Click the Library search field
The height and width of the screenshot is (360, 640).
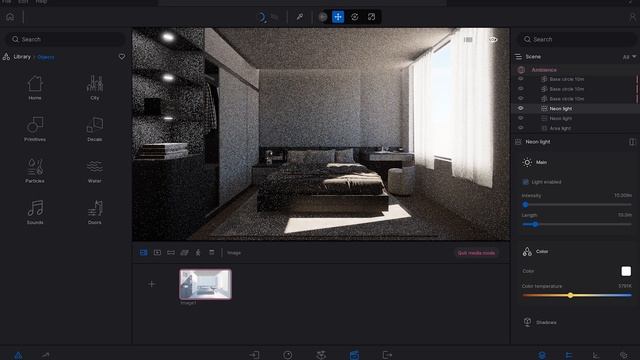click(x=65, y=39)
